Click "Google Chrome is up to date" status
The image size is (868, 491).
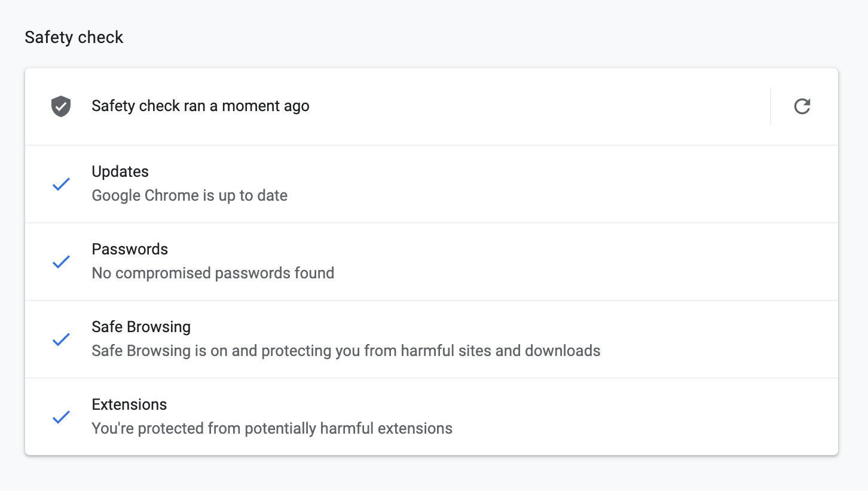click(190, 196)
